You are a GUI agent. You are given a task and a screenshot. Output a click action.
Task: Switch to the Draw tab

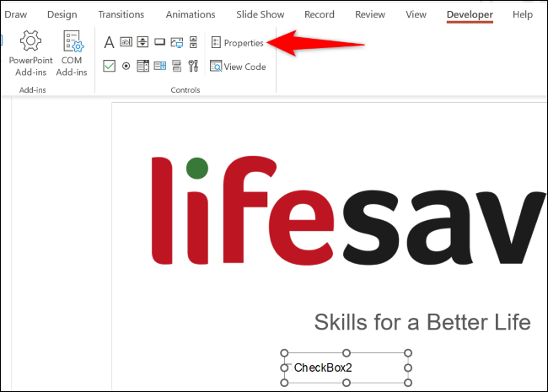click(16, 14)
